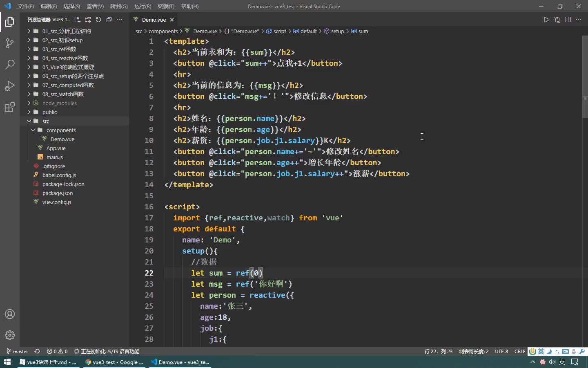The width and height of the screenshot is (588, 368).
Task: Open the 查看(V) menu
Action: click(x=95, y=6)
